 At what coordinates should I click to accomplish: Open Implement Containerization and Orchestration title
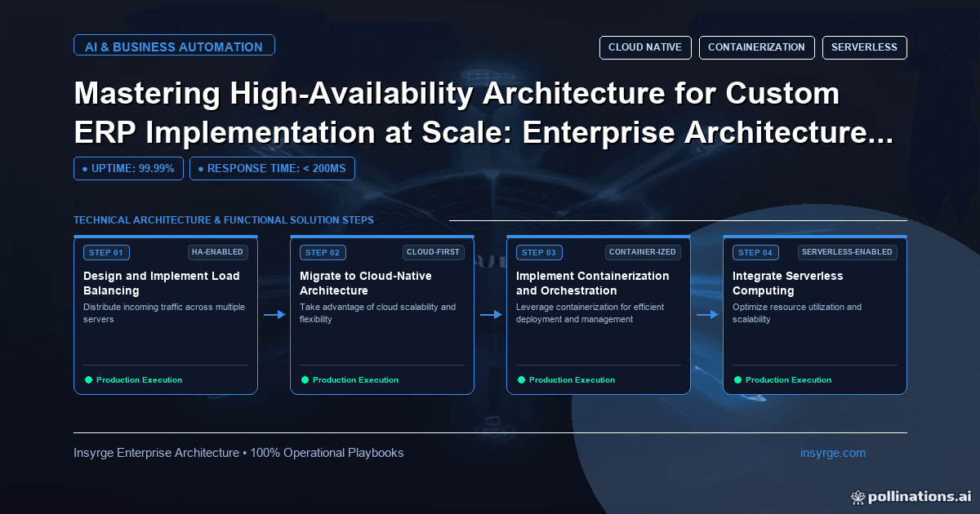[593, 283]
